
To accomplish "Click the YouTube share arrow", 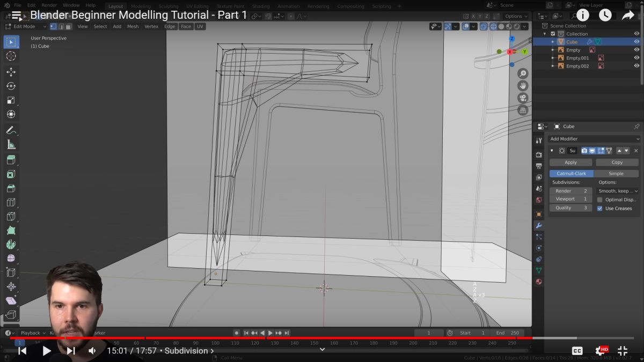I will tap(628, 15).
